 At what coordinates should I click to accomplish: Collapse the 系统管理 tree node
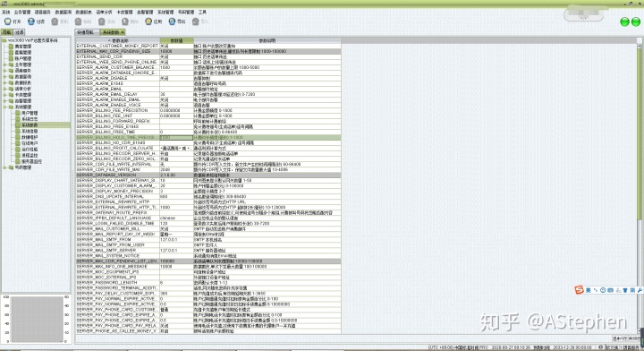click(x=4, y=107)
